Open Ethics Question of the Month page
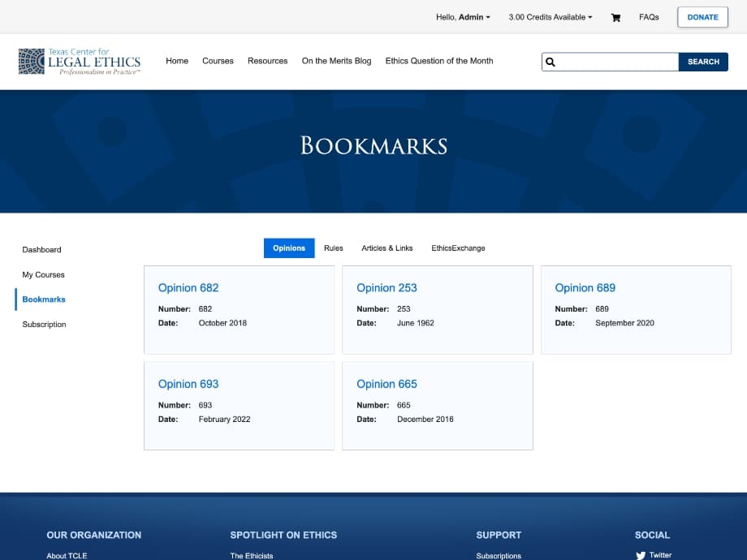The image size is (747, 560). coord(438,61)
